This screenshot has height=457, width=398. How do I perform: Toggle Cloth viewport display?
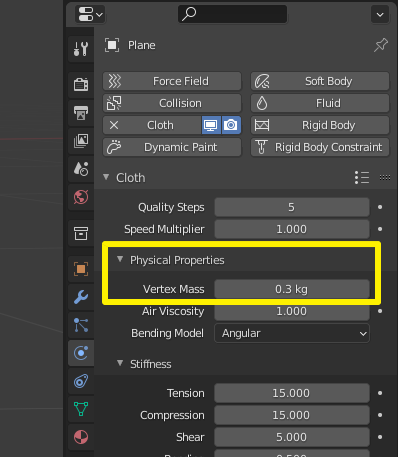[x=211, y=125]
